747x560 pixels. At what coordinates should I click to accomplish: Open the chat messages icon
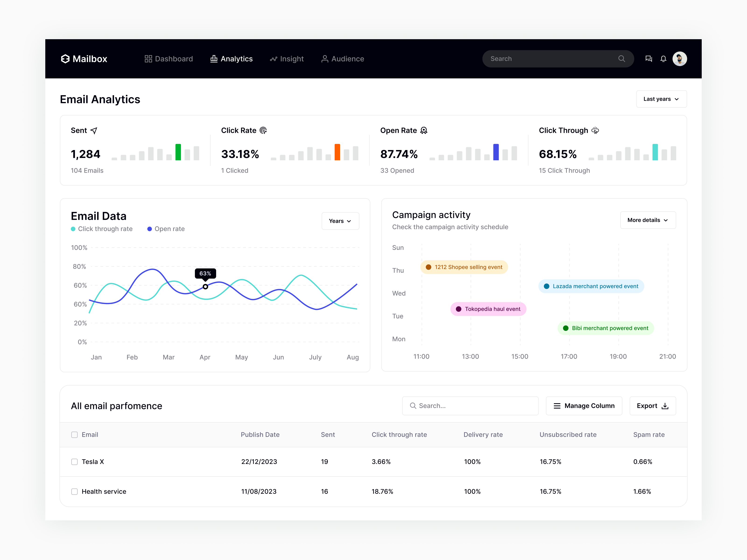[x=649, y=59]
